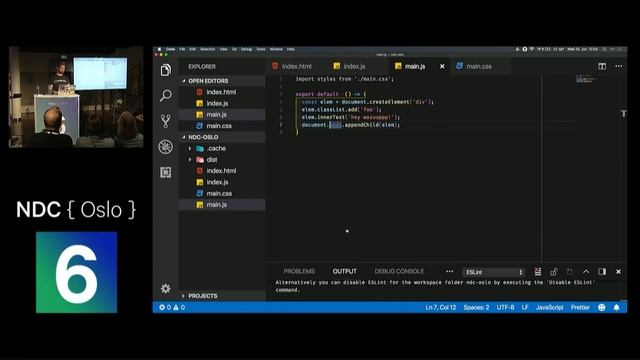Screen dimensions: 640x360
Task: Click the index.html file icon in Open Editors
Action: tap(200, 92)
